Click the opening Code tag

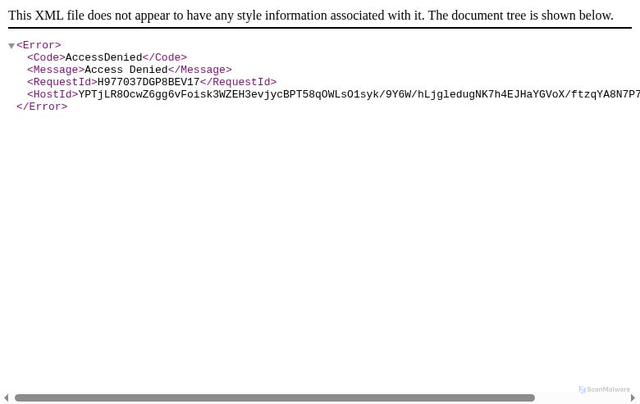[46, 57]
